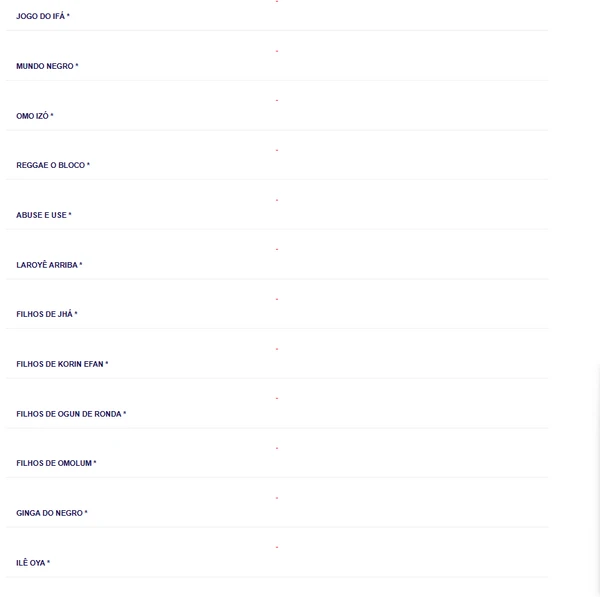This screenshot has width=600, height=597.
Task: Select the ILÊ OYA entry
Action: click(x=33, y=563)
